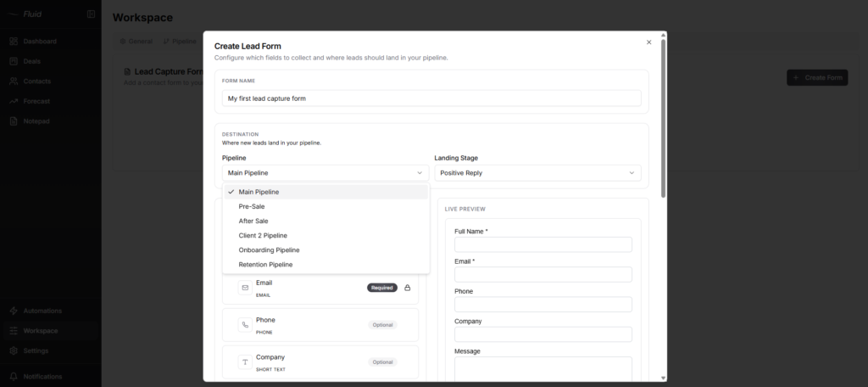Click the Create Lead Form title

pos(248,46)
